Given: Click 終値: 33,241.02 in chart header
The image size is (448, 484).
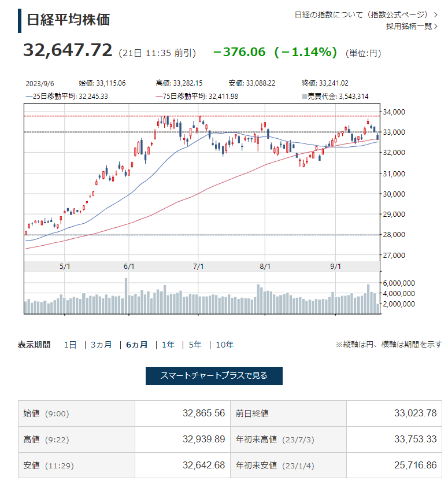Looking at the screenshot, I should (325, 83).
